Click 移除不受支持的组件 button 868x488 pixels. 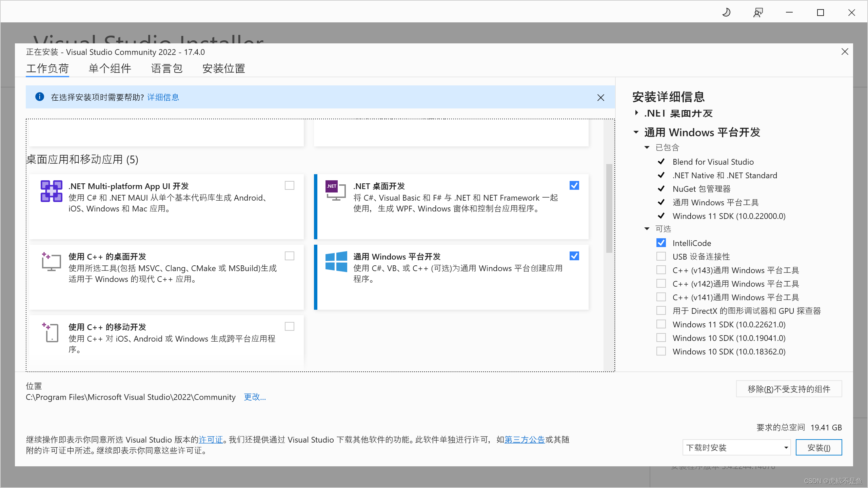789,389
